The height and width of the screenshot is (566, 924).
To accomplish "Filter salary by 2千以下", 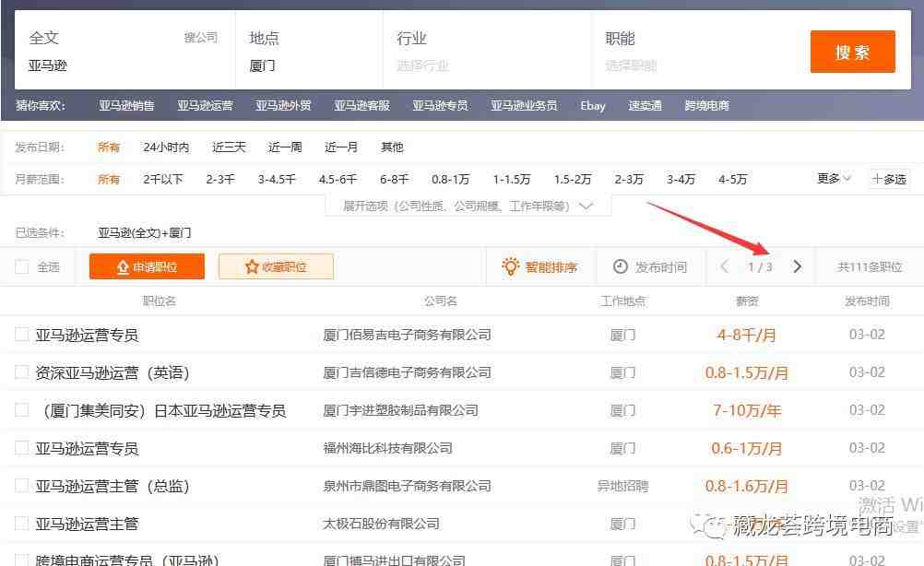I will 163,179.
